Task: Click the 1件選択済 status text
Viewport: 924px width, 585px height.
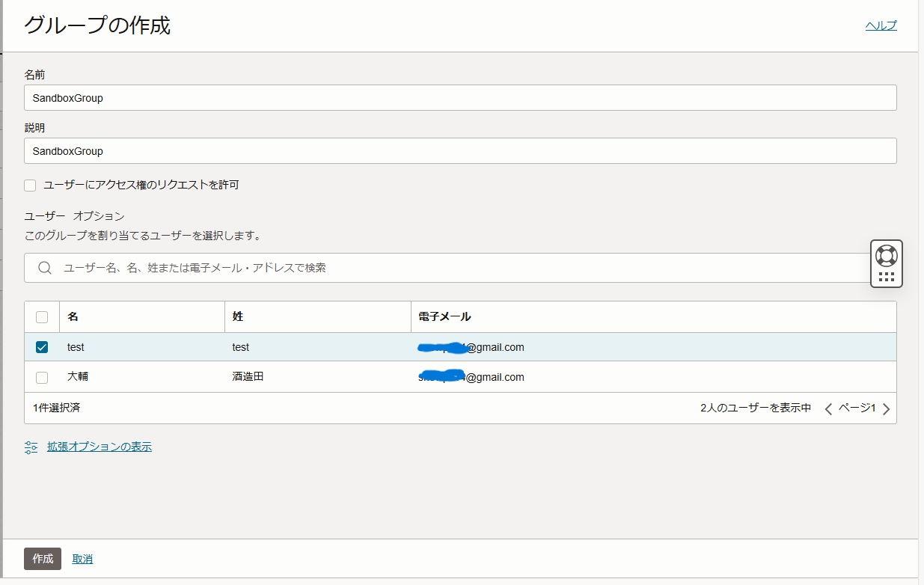Action: click(x=57, y=408)
